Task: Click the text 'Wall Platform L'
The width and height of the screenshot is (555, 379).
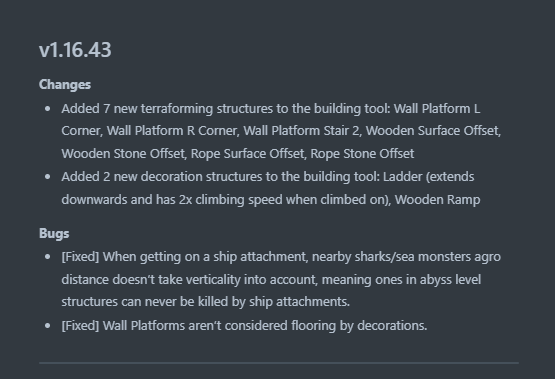Action: coord(437,109)
